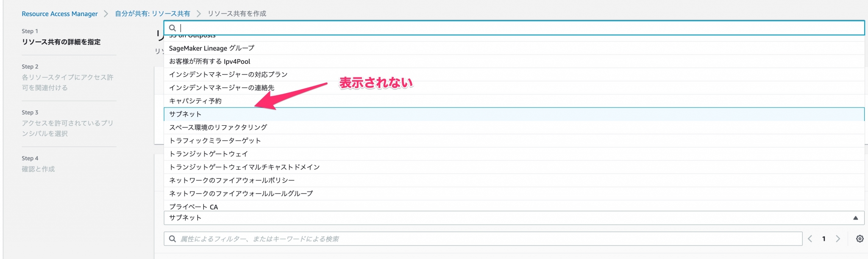Click the attribute filter search field
The image size is (868, 259).
483,239
